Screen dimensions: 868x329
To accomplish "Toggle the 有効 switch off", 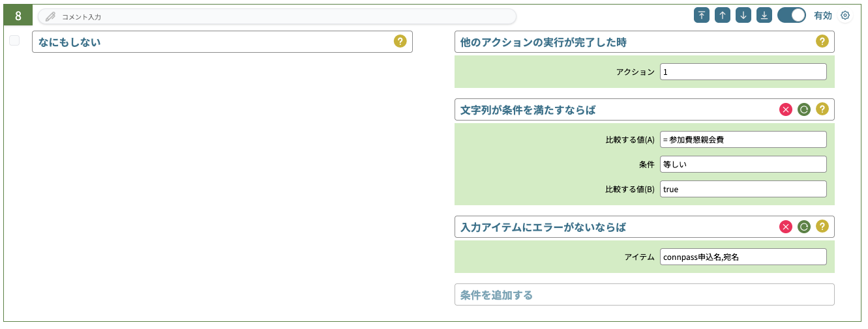I will 792,15.
